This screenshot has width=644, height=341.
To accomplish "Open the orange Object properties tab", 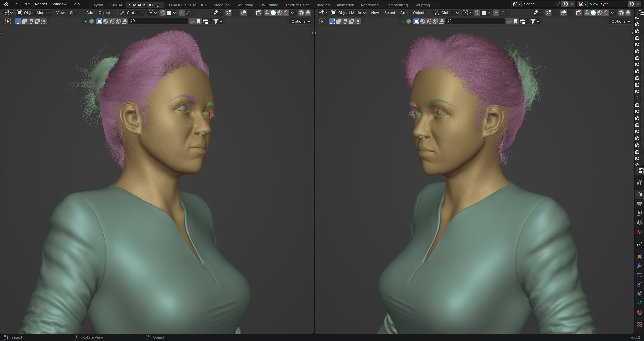I will point(639,256).
